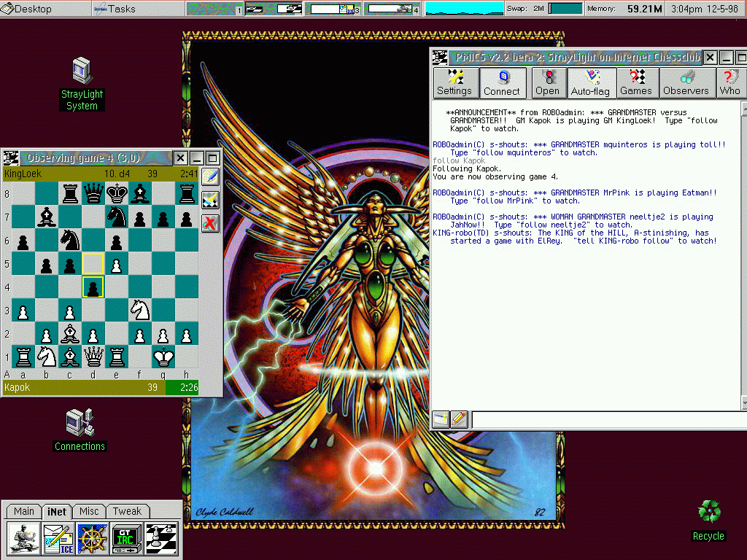Click the yellow-outlined empty d5 square
Screen dimensions: 747x560
click(x=93, y=264)
